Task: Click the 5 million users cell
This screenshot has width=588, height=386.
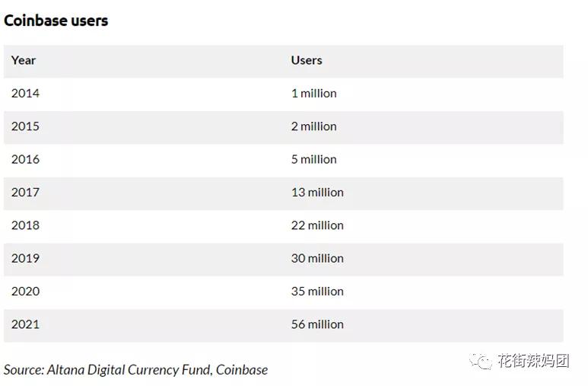Action: (314, 159)
